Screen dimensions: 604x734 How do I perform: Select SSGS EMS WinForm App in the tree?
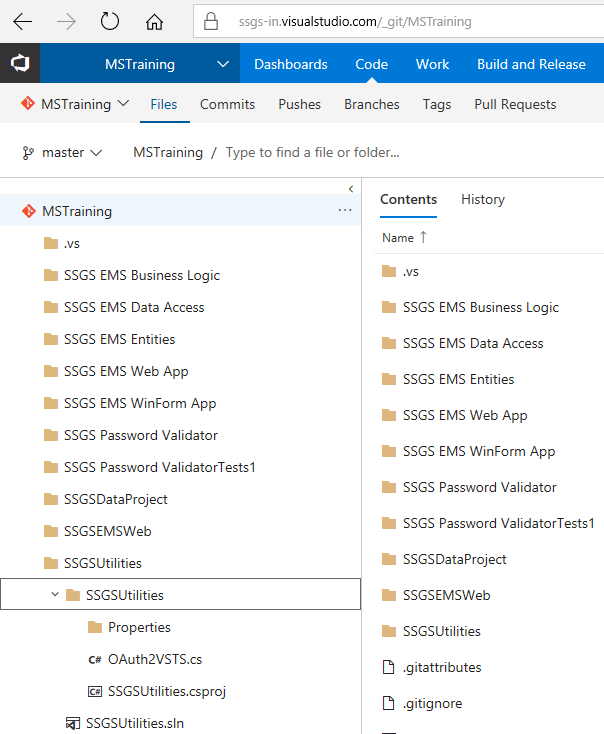(140, 403)
